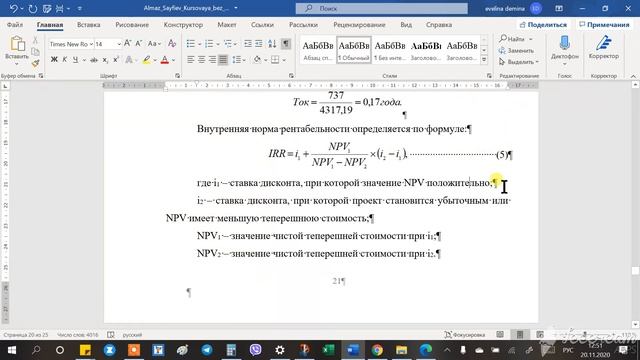
Task: Toggle underline (Ч) formatting
Action: click(x=75, y=60)
